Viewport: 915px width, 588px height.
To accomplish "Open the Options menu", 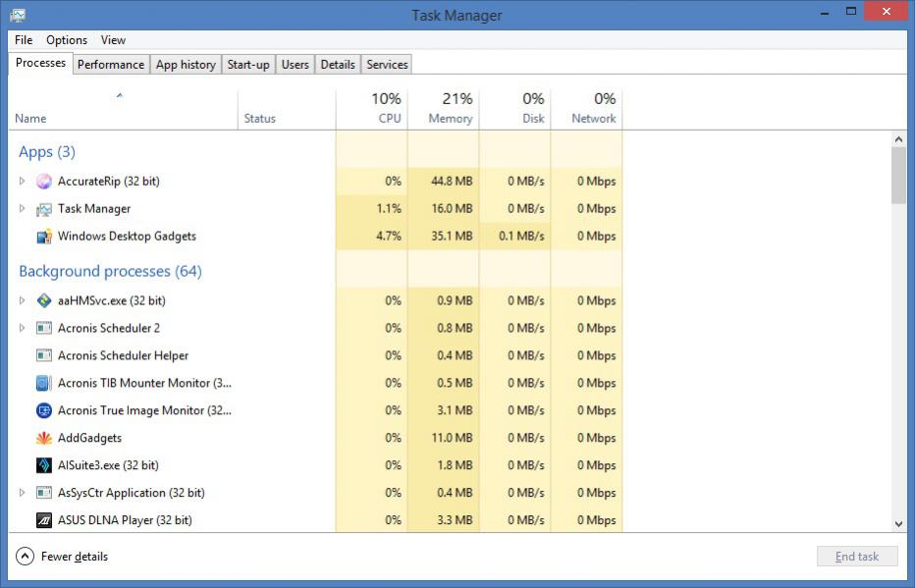I will tap(67, 40).
